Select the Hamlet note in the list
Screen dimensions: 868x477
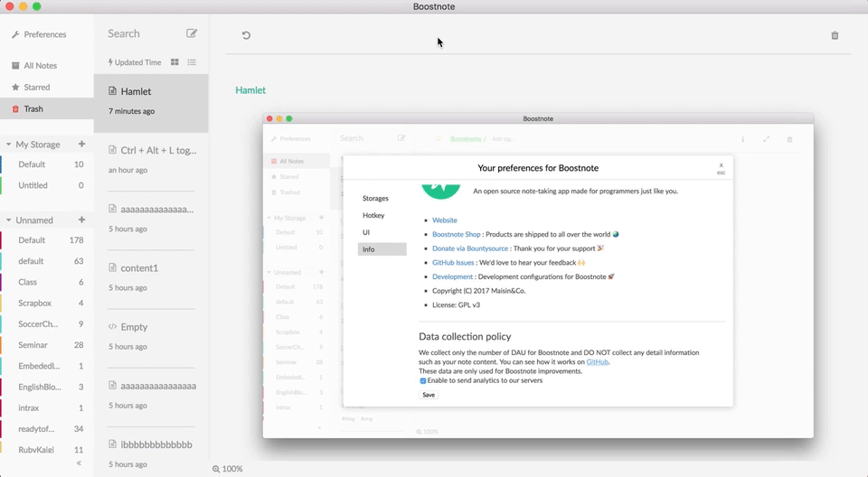[x=151, y=104]
